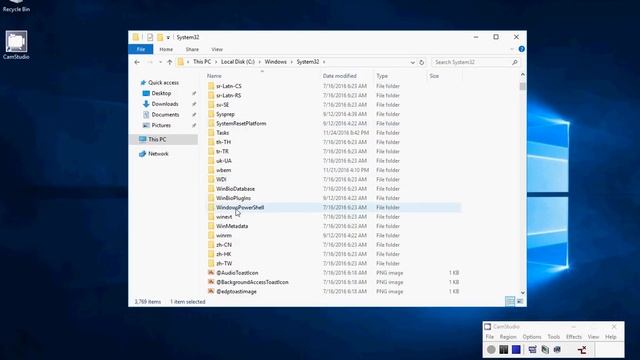Switch to large thumbnails view button
The height and width of the screenshot is (360, 640).
(520, 301)
